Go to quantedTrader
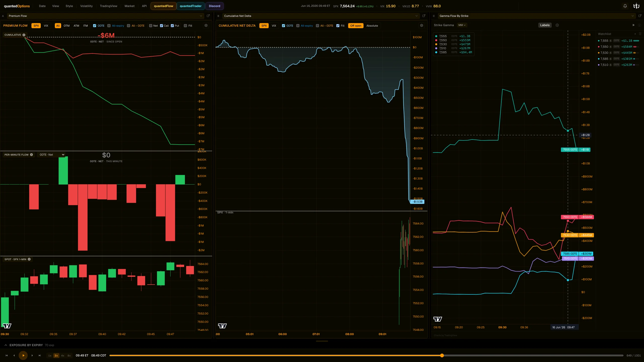The width and height of the screenshot is (644, 362). click(191, 6)
